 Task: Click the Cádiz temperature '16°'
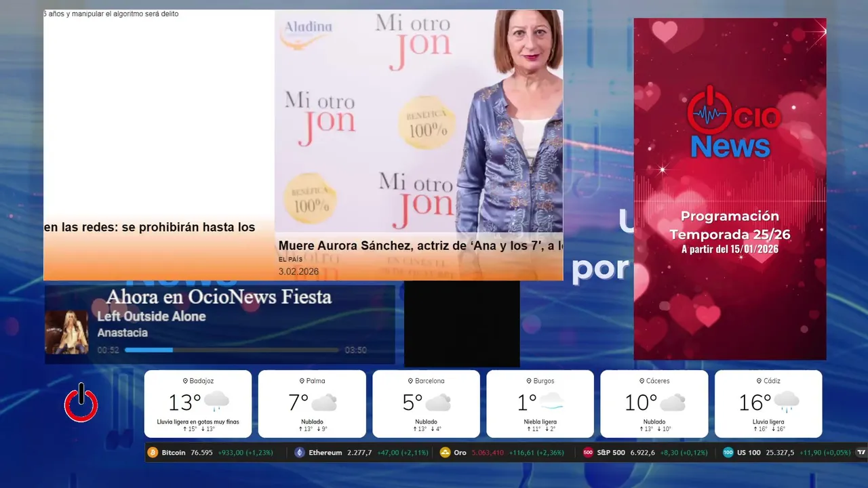click(755, 403)
